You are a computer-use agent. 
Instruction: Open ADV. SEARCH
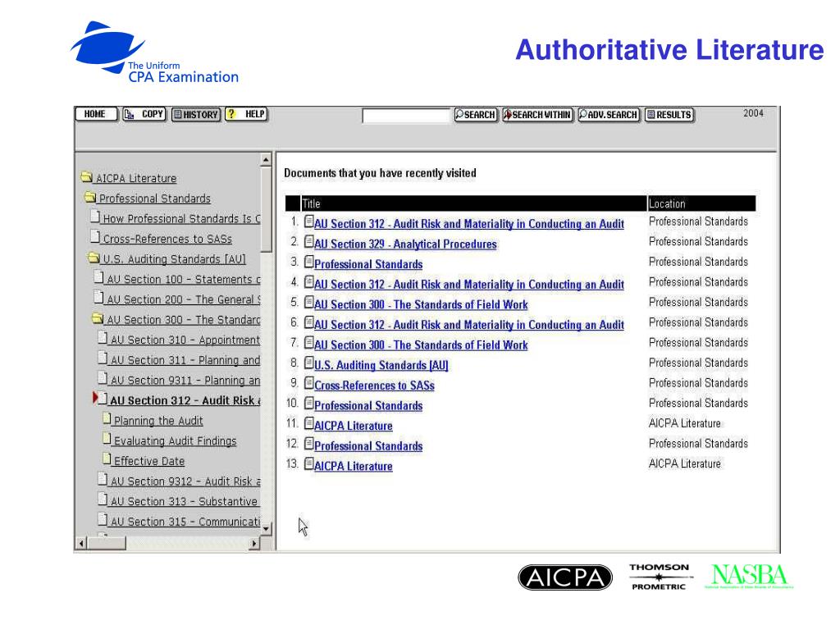click(609, 115)
